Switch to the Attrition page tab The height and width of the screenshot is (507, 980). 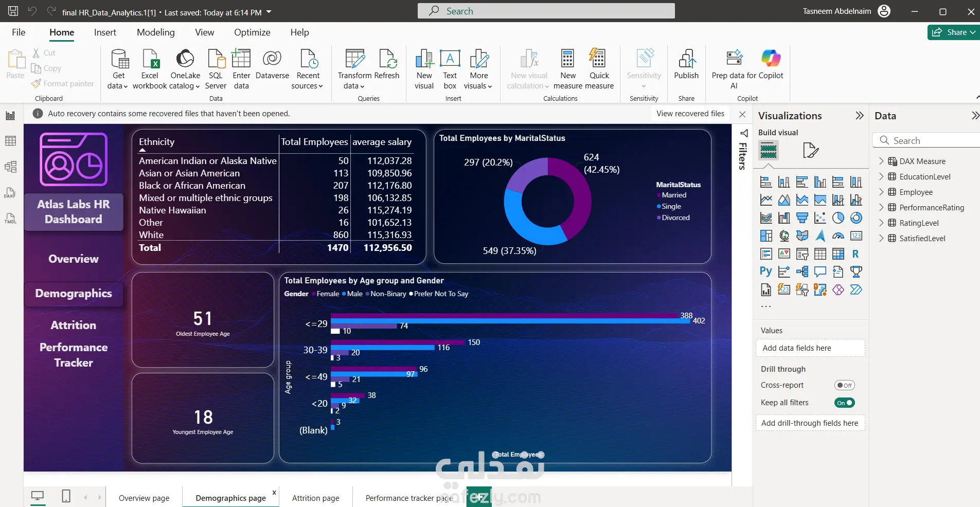tap(315, 498)
